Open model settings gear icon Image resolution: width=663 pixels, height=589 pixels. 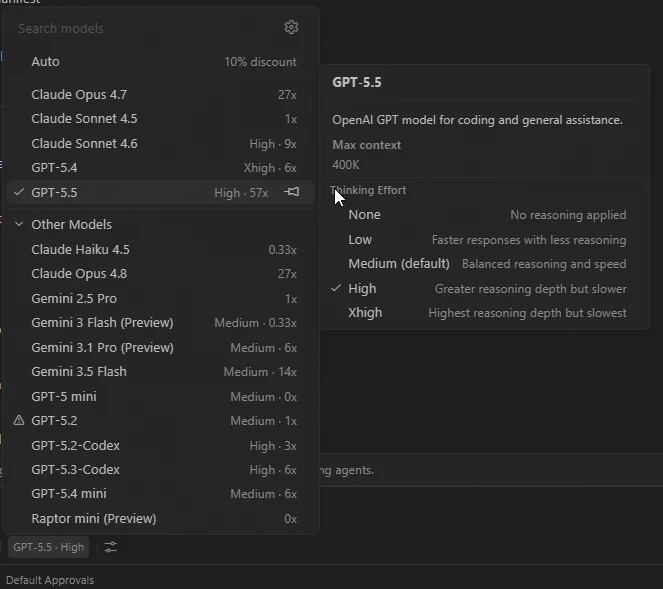[291, 27]
